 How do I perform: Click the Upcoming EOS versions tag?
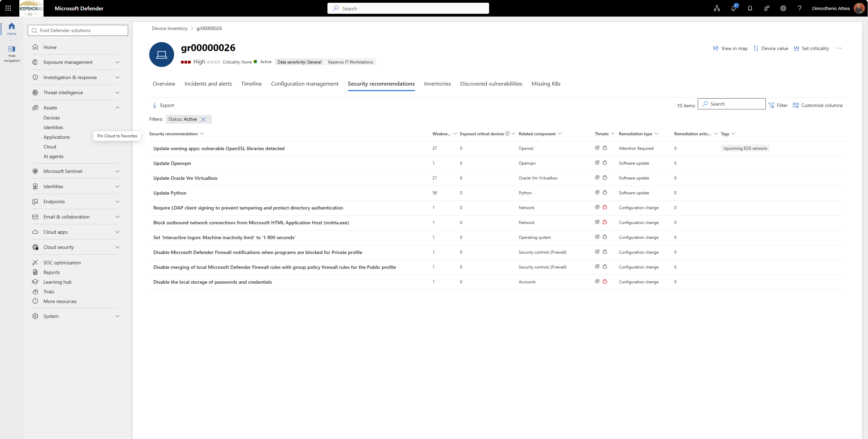click(x=745, y=148)
